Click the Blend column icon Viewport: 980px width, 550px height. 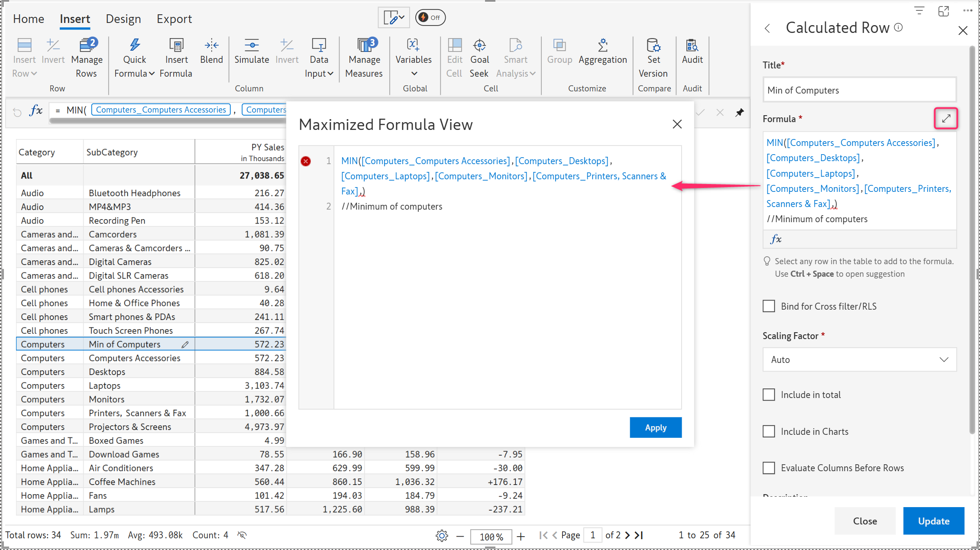pyautogui.click(x=211, y=45)
